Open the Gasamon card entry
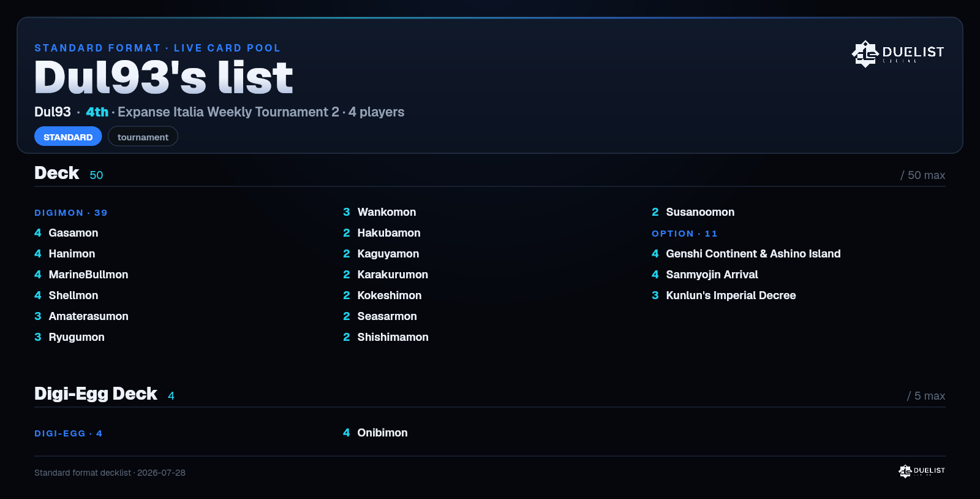The image size is (980, 499). [66, 233]
